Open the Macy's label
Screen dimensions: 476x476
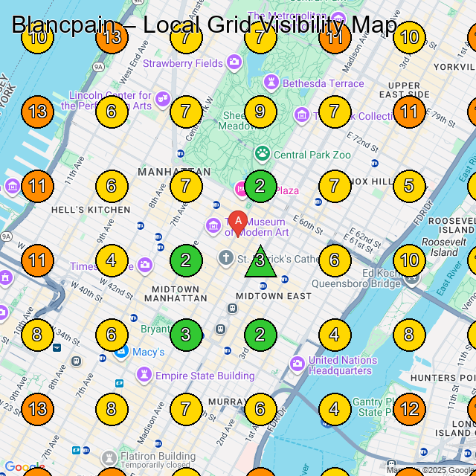[149, 352]
